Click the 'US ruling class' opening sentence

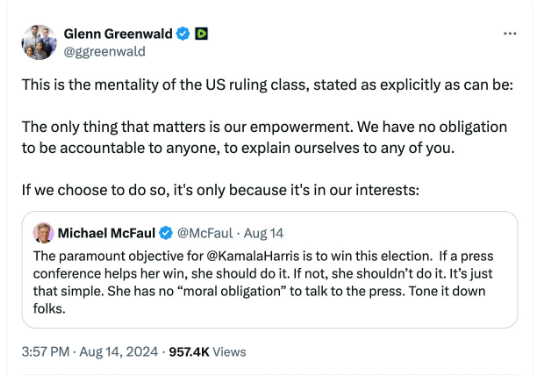[x=268, y=85]
